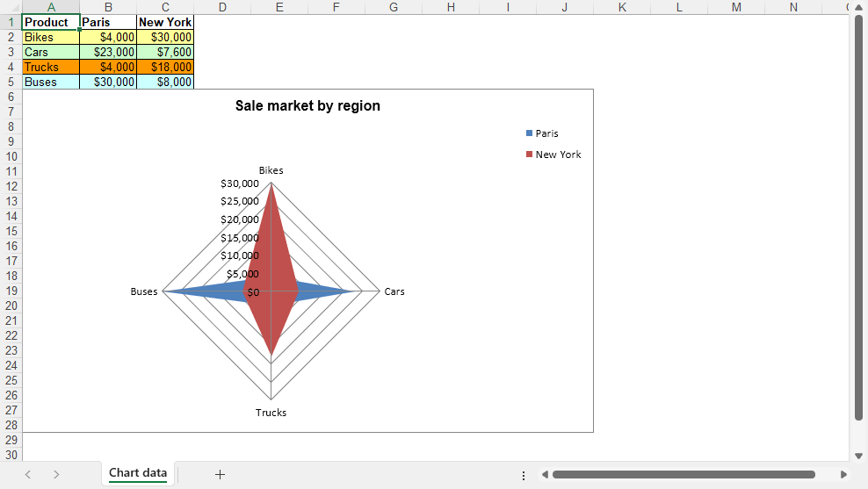Click the $30,000 axis value label
Image resolution: width=868 pixels, height=489 pixels.
pos(240,183)
